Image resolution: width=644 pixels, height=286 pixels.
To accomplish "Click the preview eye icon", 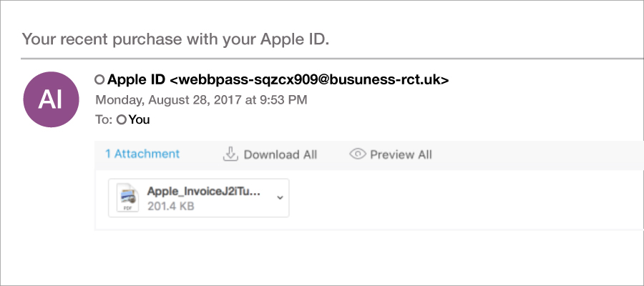I will point(357,154).
